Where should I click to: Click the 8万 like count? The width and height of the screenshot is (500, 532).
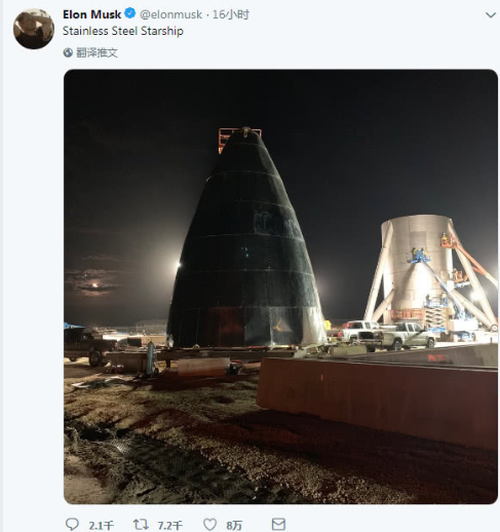pos(234,526)
